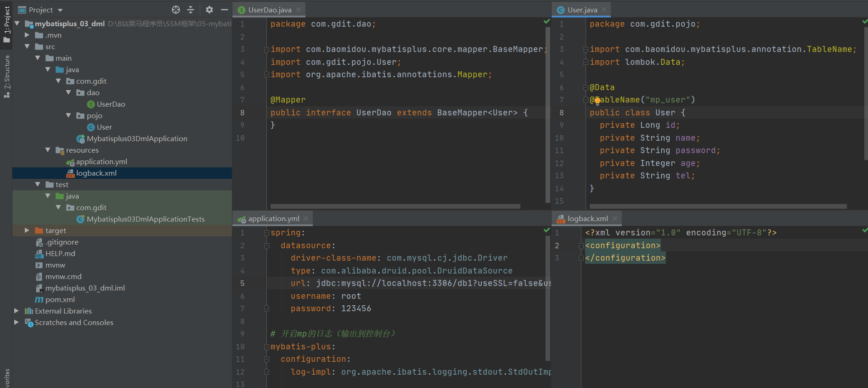868x388 pixels.
Task: Click the pom.xml Maven file icon
Action: [39, 300]
